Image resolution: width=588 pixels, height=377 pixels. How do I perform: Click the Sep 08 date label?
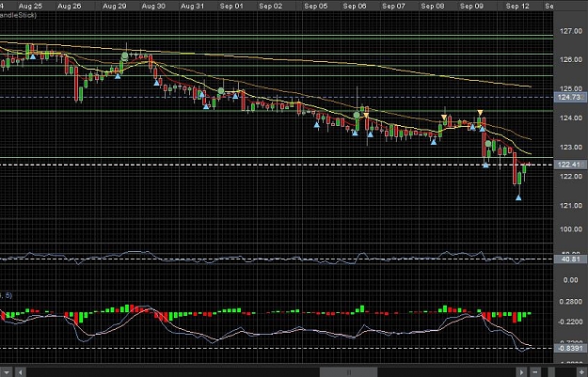(433, 6)
